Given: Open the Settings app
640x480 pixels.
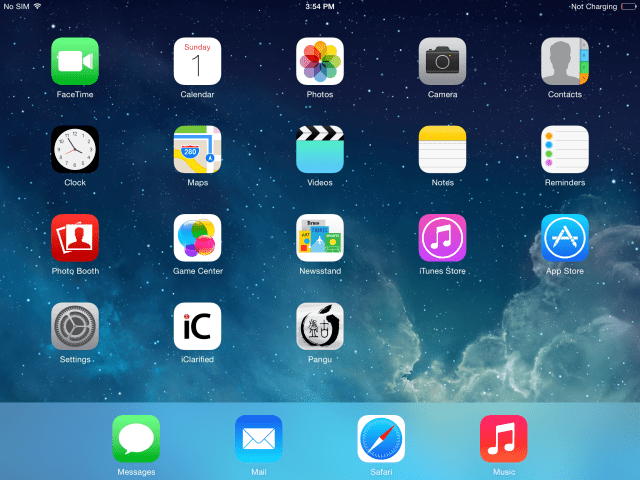Looking at the screenshot, I should (x=75, y=326).
